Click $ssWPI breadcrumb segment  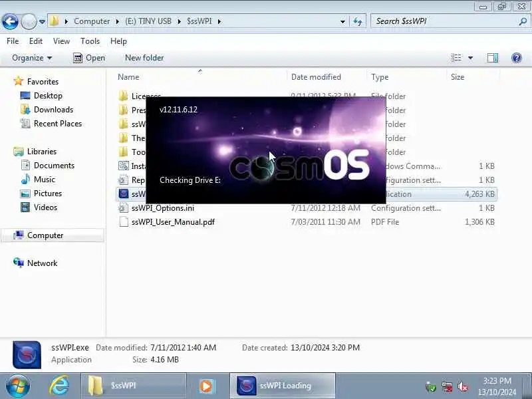pyautogui.click(x=199, y=21)
